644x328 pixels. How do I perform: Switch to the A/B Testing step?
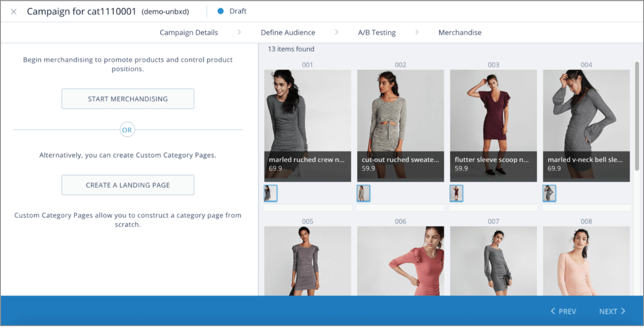point(377,33)
